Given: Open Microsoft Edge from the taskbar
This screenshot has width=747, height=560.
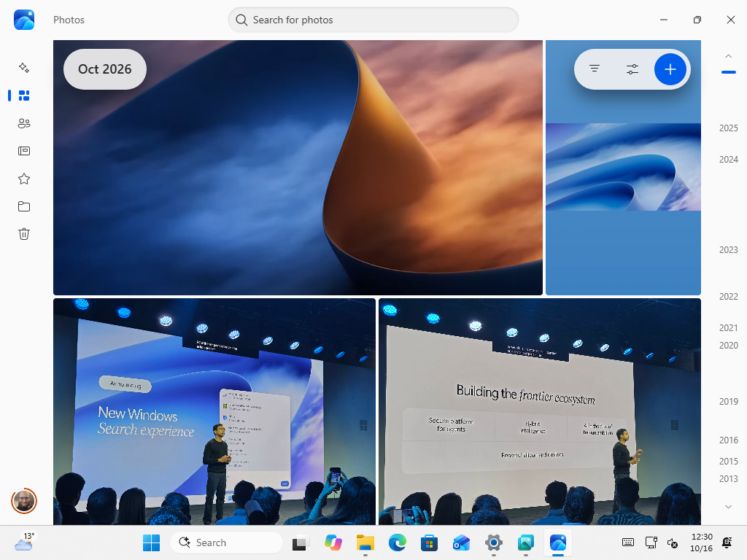Looking at the screenshot, I should click(398, 542).
